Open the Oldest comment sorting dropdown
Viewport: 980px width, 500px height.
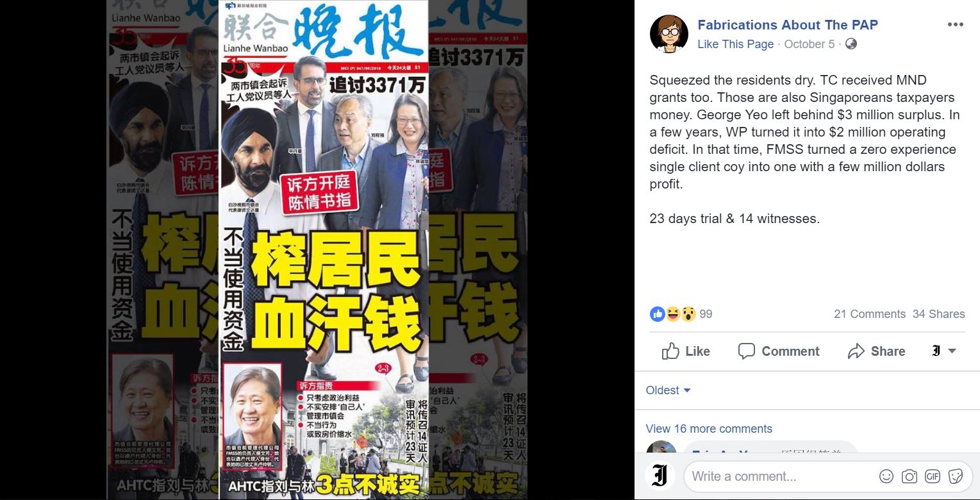click(669, 390)
